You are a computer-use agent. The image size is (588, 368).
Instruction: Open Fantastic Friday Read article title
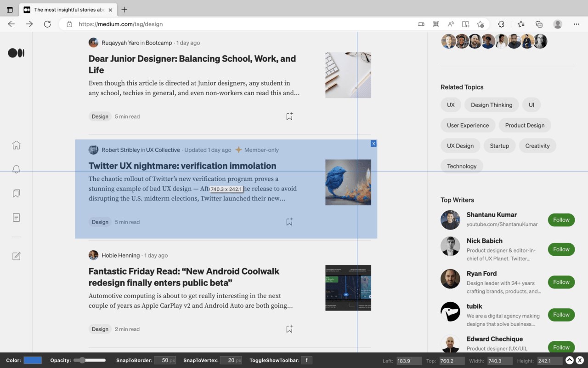click(184, 277)
